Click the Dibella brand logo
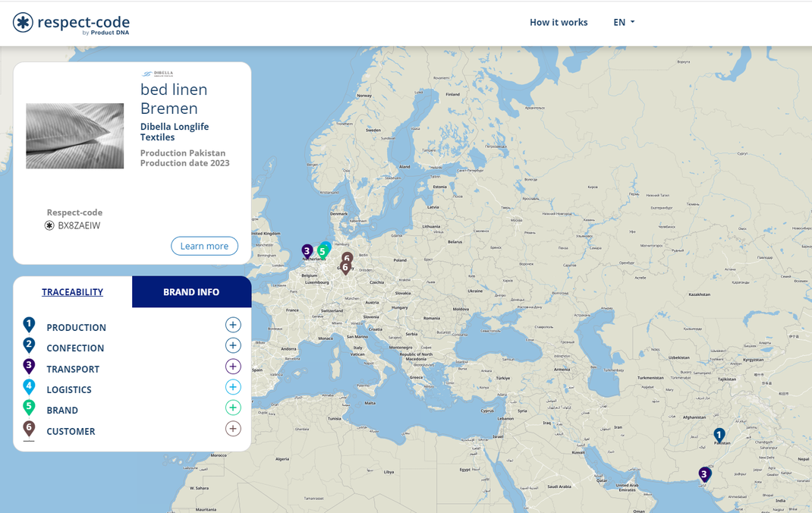 click(x=157, y=74)
